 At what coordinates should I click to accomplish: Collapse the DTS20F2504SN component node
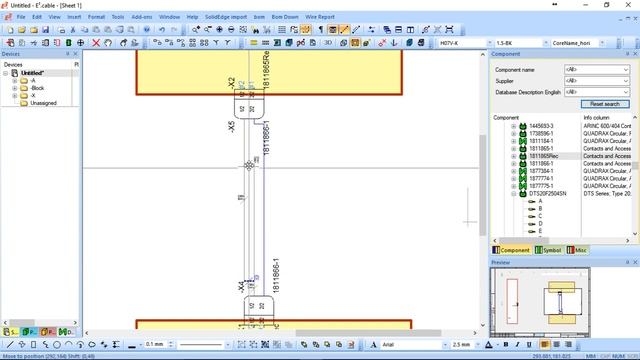513,193
